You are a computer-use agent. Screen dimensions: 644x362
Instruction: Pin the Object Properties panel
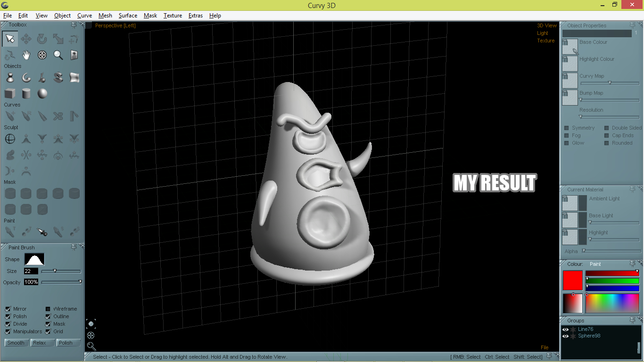(633, 25)
